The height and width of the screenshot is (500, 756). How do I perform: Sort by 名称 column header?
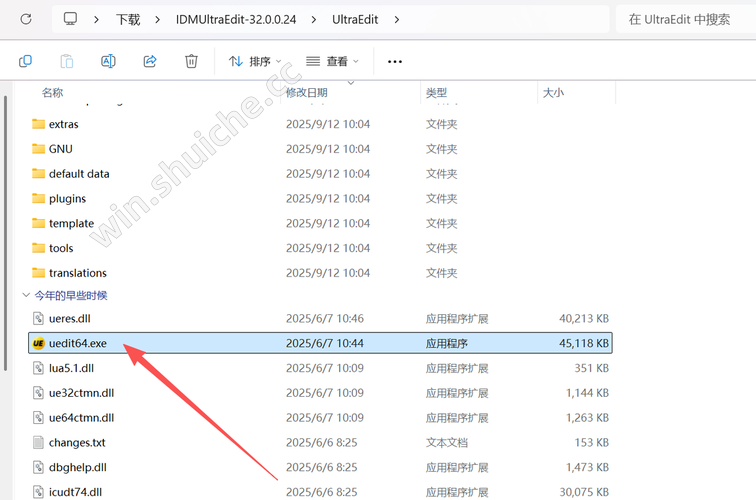[x=52, y=93]
